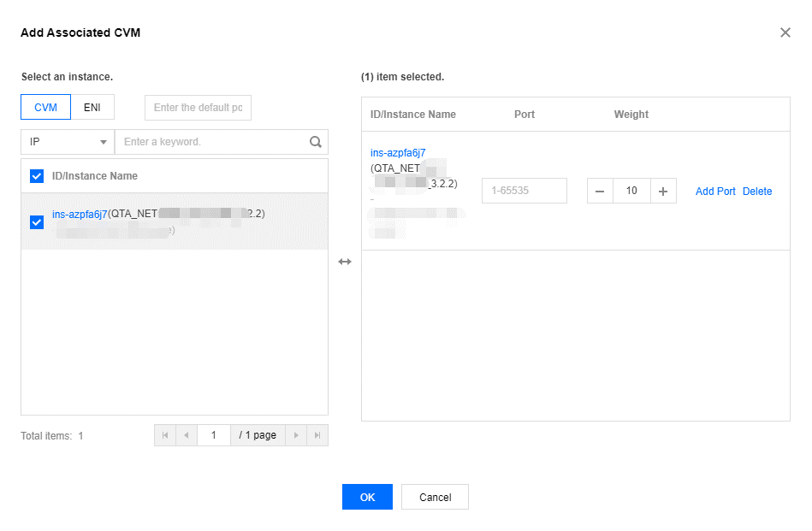Increase weight with the plus button
The height and width of the screenshot is (531, 812).
(663, 191)
